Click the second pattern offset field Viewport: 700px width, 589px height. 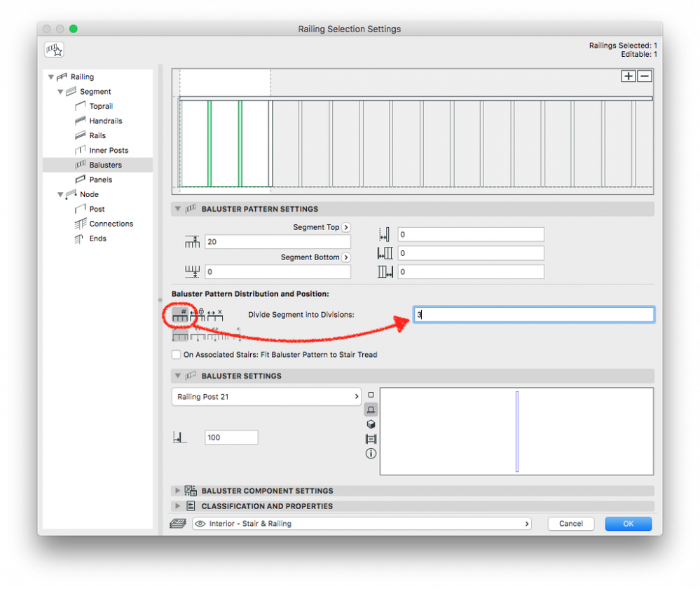(471, 253)
